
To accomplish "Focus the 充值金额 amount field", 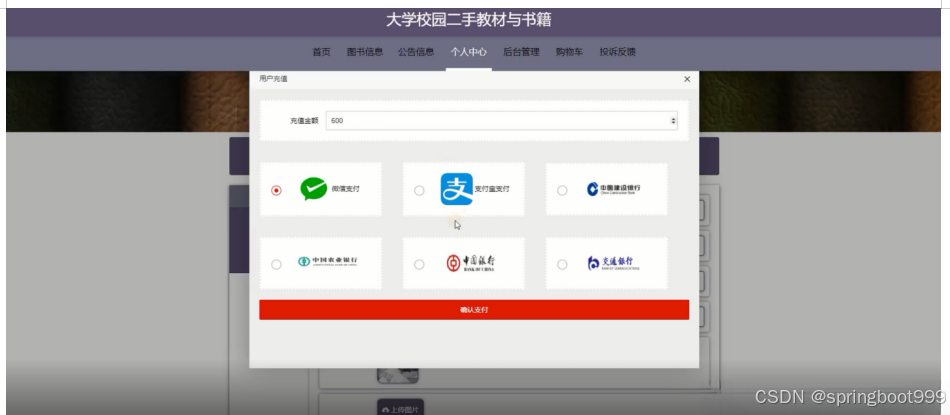I will [x=501, y=121].
